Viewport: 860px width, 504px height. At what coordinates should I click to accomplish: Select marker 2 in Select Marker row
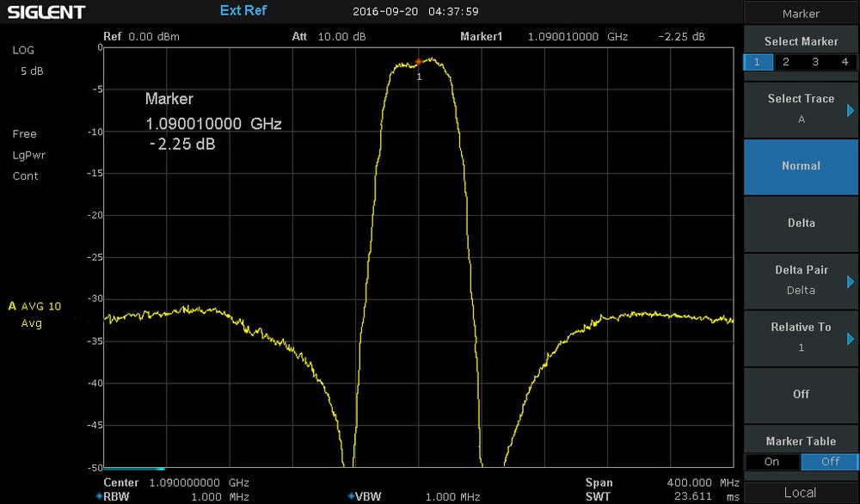[786, 62]
